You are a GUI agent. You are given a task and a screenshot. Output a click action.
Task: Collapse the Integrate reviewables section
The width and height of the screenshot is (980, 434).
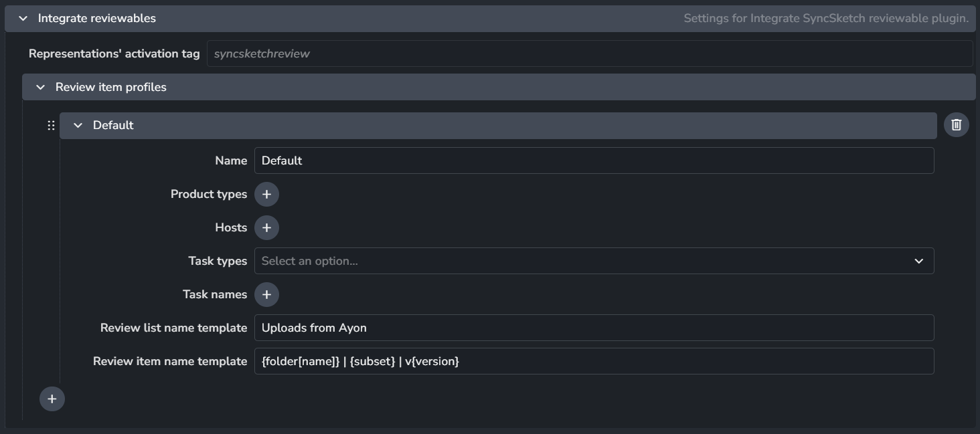(x=23, y=19)
